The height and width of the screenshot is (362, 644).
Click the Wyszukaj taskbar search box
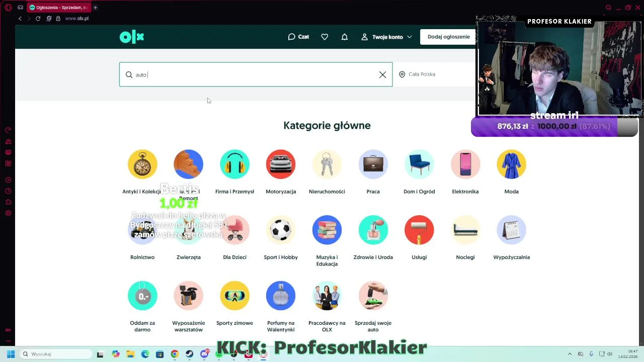[x=56, y=354]
